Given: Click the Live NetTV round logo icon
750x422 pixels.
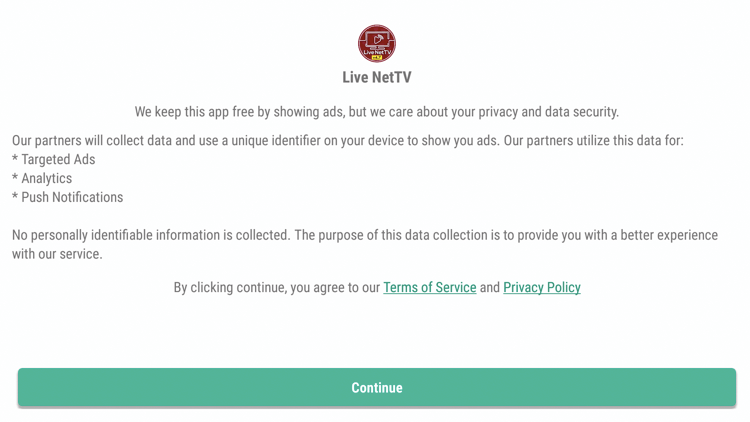Looking at the screenshot, I should [x=377, y=44].
